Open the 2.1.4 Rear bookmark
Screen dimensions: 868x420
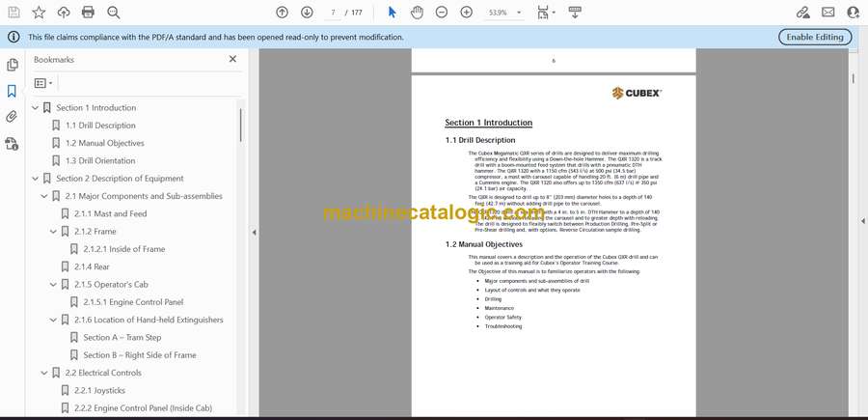[x=92, y=267]
